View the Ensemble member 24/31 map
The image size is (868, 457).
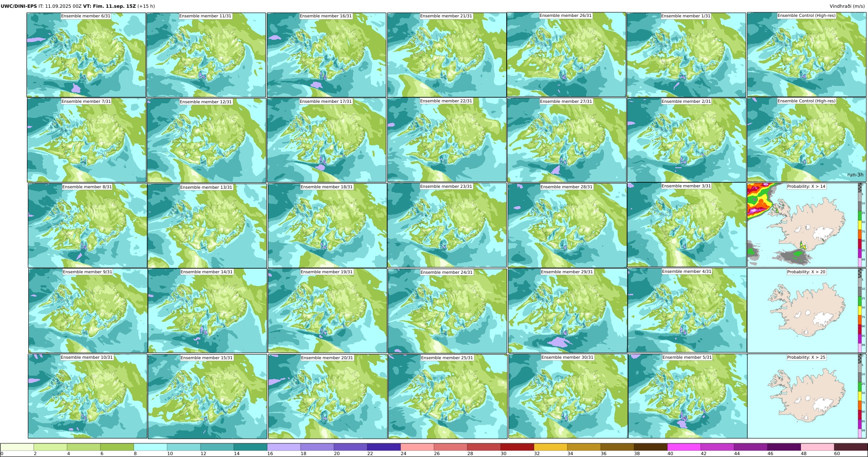[x=447, y=311]
